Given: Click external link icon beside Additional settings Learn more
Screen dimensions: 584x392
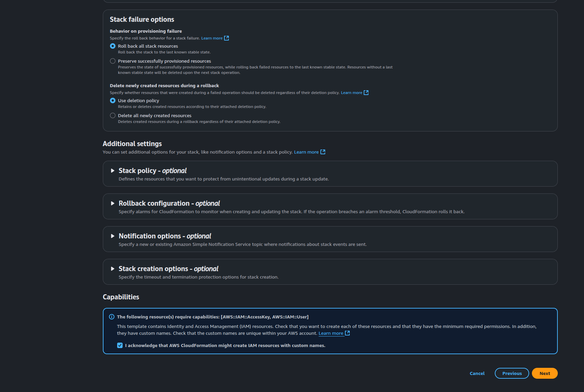Looking at the screenshot, I should [323, 152].
